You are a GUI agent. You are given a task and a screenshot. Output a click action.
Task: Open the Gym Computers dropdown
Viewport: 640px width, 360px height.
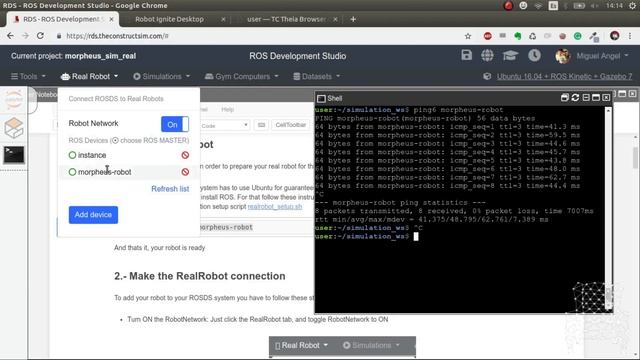(x=242, y=76)
